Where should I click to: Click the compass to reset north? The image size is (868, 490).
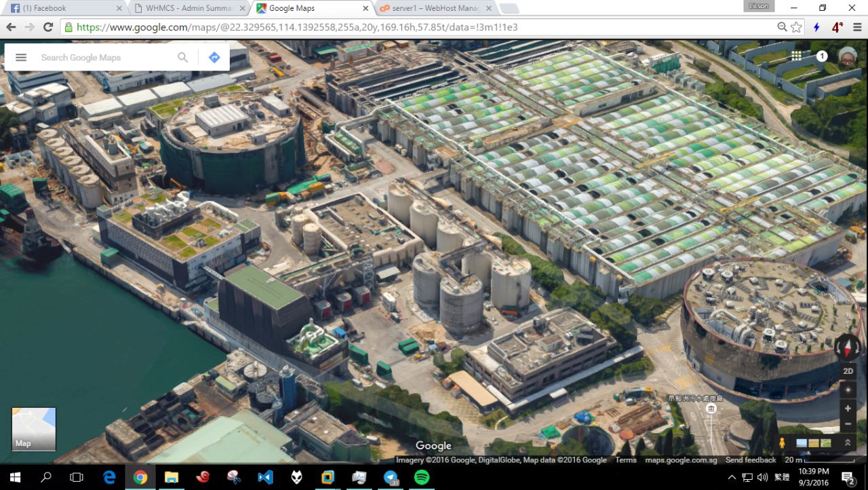(848, 347)
